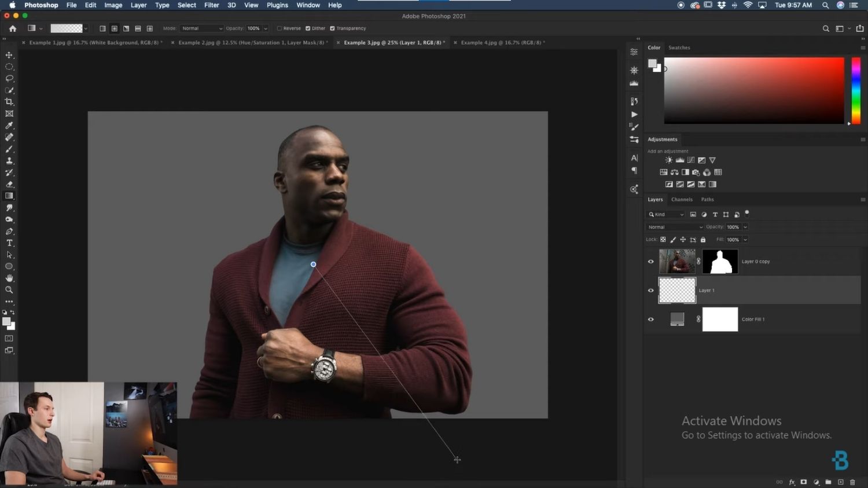Click the Add layer mask icon
868x488 pixels.
pyautogui.click(x=803, y=482)
